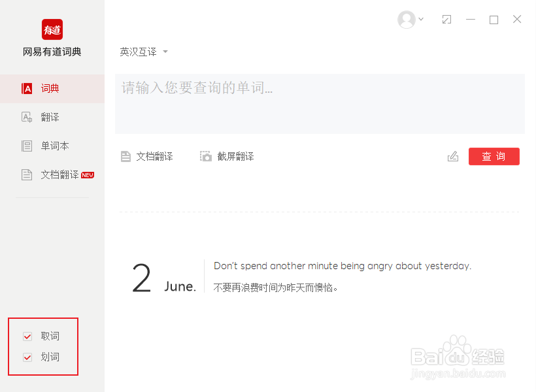Click the 翻译 translate sidebar icon
Screen dimensions: 536x392
[27, 117]
